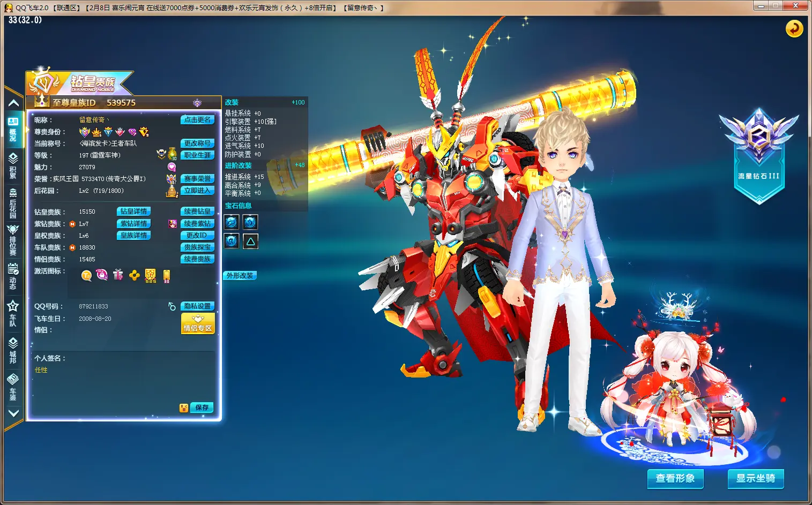Click the gift box activated icon
The height and width of the screenshot is (505, 812).
pos(118,275)
